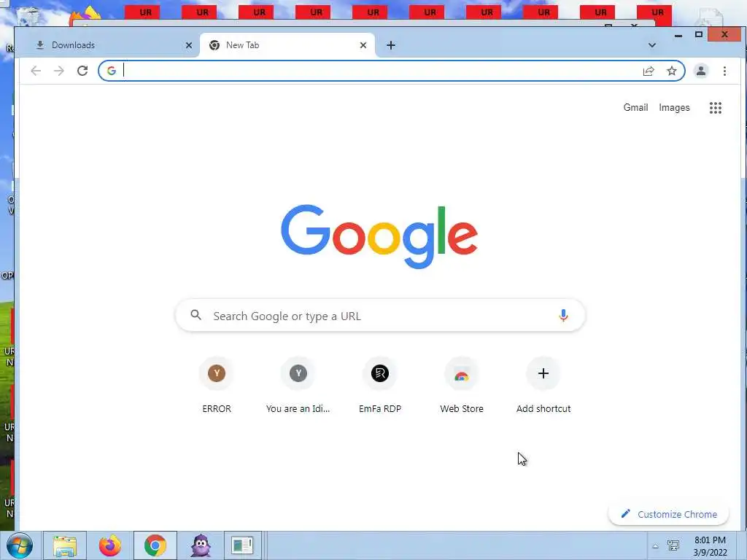747x560 pixels.
Task: Open the Windows Start menu
Action: coord(20,545)
